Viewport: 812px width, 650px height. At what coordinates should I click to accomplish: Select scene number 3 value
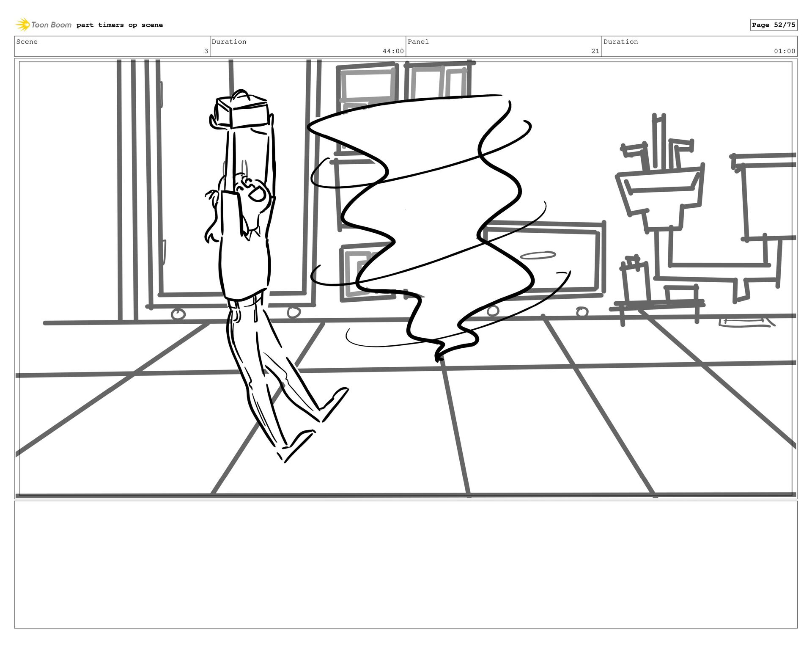point(206,51)
